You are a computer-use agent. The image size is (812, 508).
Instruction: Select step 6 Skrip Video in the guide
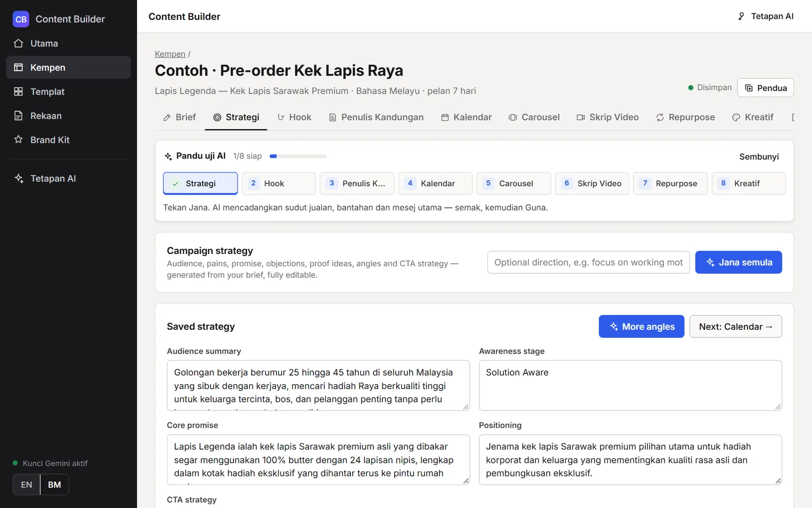point(592,183)
